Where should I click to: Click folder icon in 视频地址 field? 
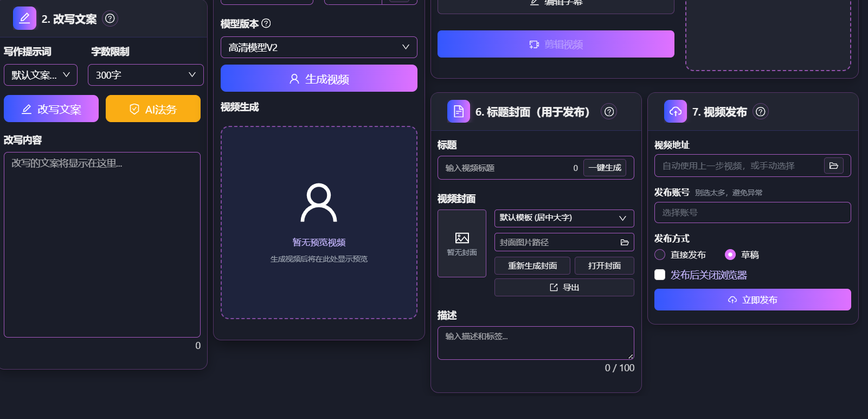click(x=834, y=166)
